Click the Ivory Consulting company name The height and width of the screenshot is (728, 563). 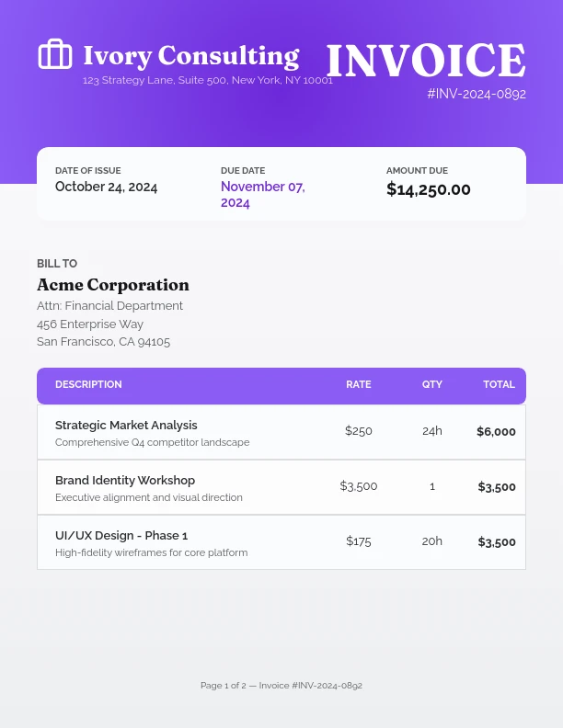190,56
